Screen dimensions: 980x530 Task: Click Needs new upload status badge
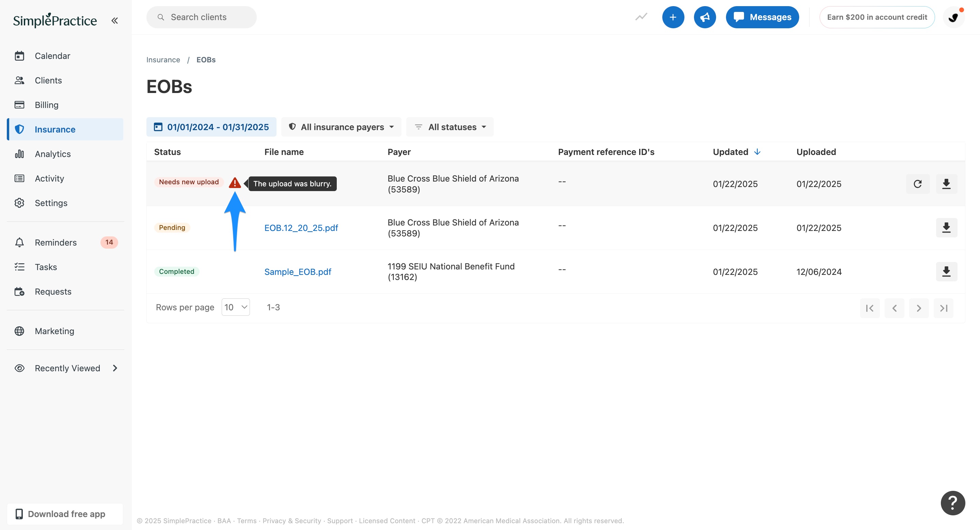189,182
